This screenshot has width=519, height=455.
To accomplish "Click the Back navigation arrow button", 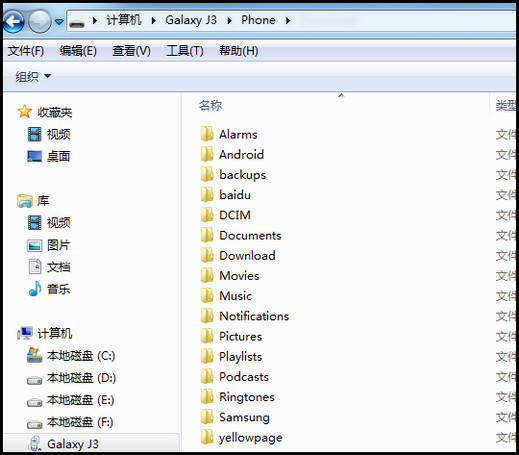I will pos(14,22).
